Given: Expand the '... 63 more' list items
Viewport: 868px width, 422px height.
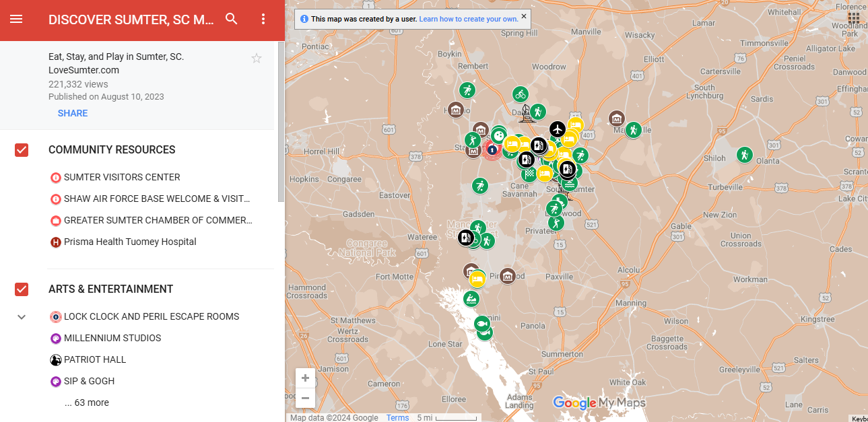Looking at the screenshot, I should click(87, 402).
